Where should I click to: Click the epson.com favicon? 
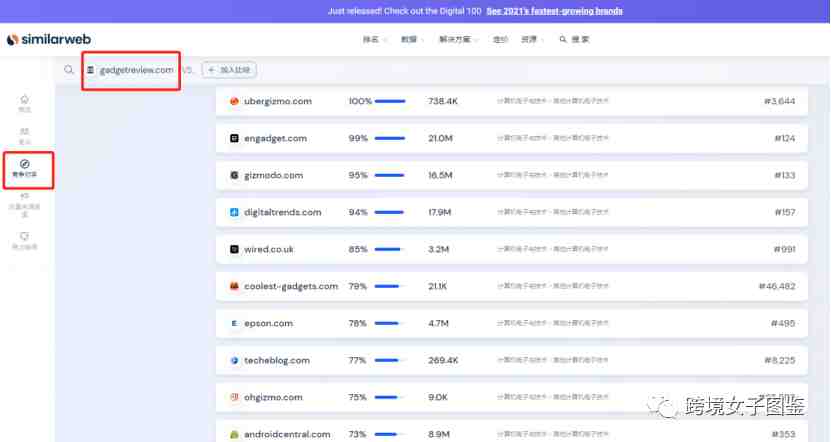(x=234, y=323)
